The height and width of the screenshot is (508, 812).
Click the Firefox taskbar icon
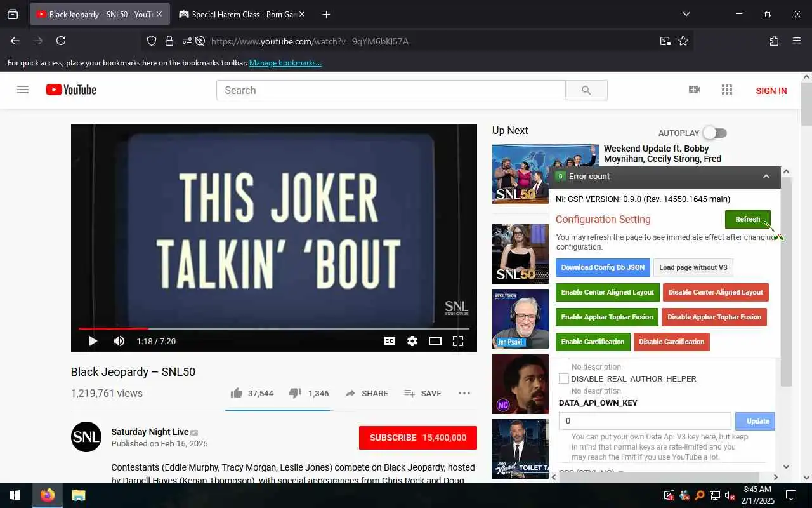pyautogui.click(x=48, y=495)
